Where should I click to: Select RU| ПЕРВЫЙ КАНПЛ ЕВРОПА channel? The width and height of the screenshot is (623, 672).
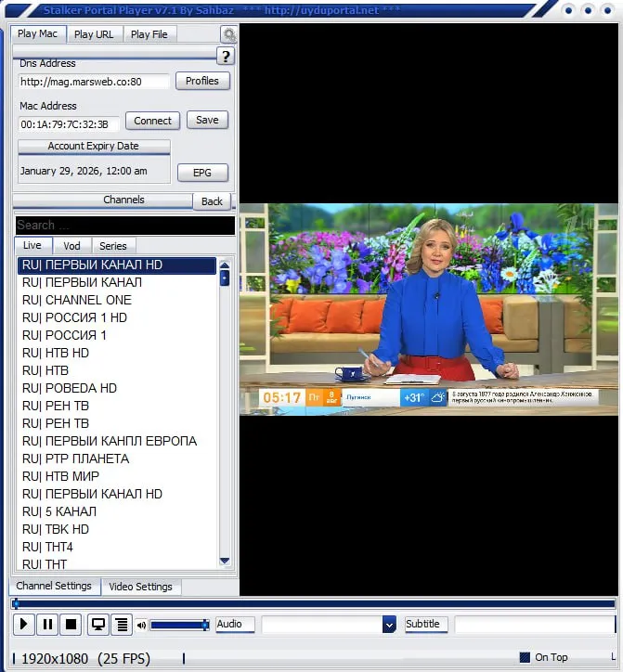click(117, 441)
